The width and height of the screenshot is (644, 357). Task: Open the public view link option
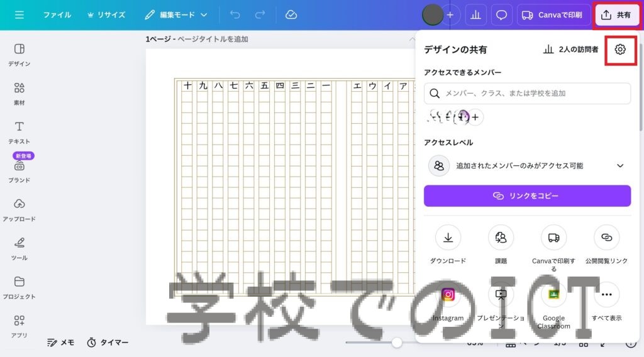[606, 238]
